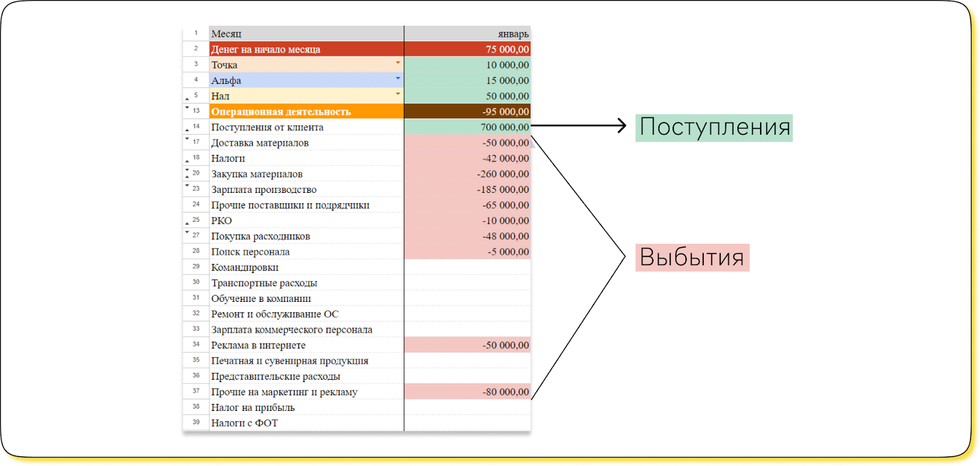Expand hidden rows arrow beside row 13
The width and height of the screenshot is (980, 466).
[187, 108]
